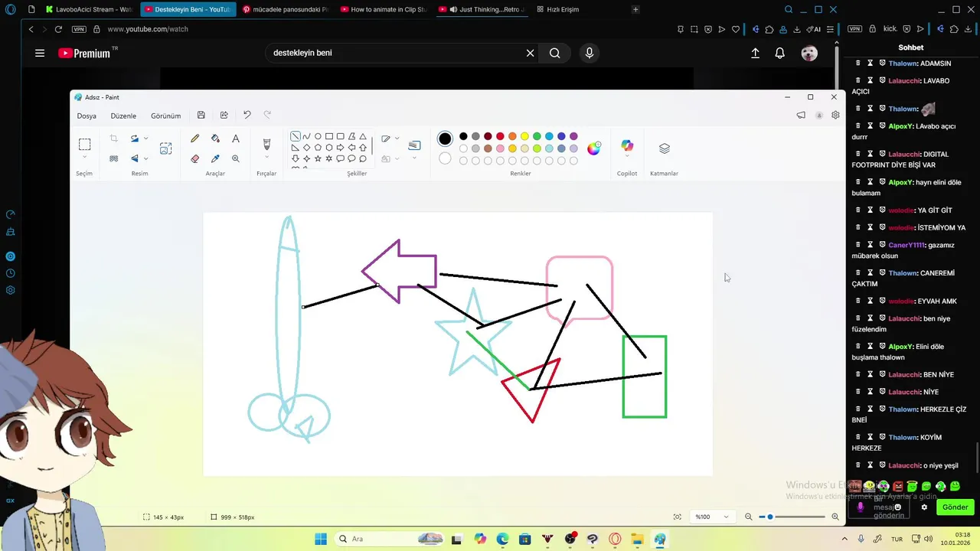Expand the shape outline dropdown
The width and height of the screenshot is (980, 551).
tap(397, 139)
